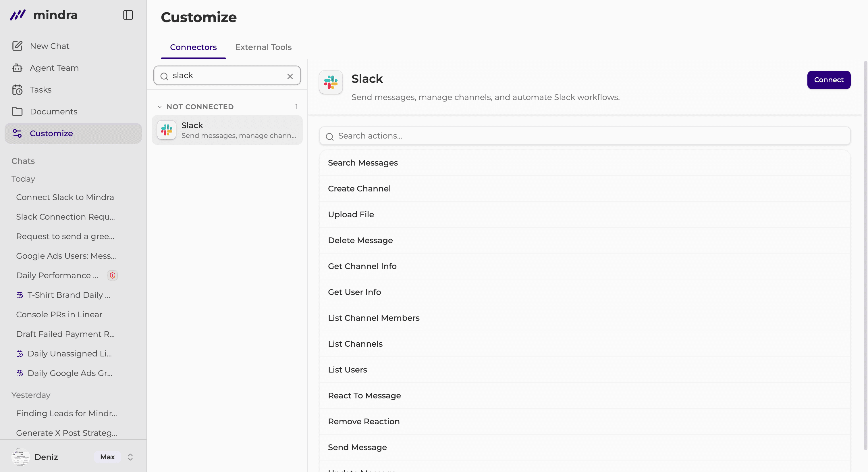Open the Delete Message action
This screenshot has height=472, width=868.
[x=585, y=240]
